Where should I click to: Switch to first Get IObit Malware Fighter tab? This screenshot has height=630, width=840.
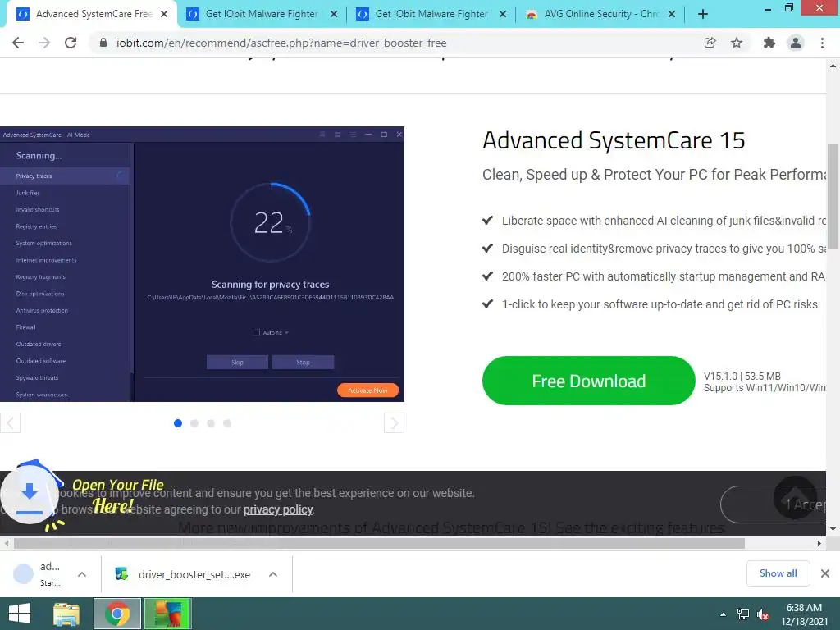pos(262,15)
